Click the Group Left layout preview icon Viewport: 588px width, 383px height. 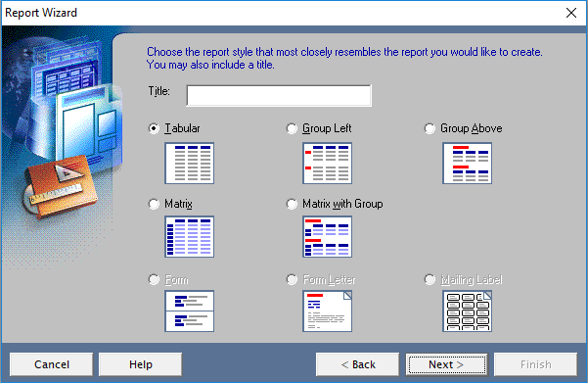click(x=328, y=163)
